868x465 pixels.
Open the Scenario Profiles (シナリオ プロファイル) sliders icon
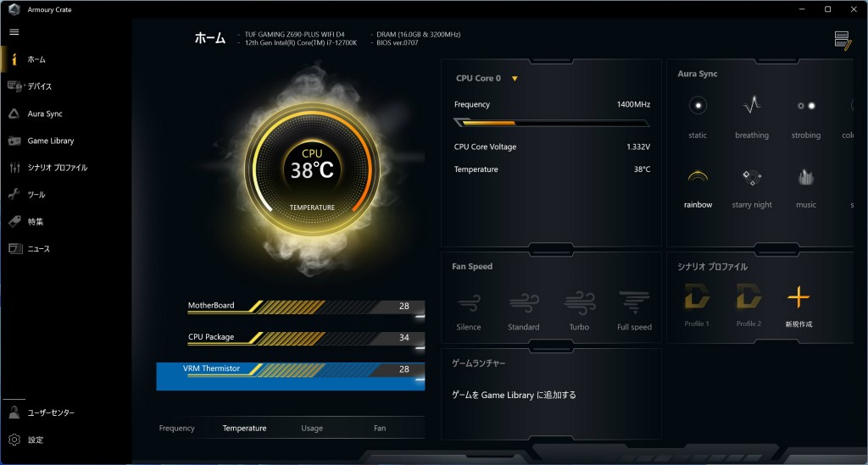[x=14, y=168]
